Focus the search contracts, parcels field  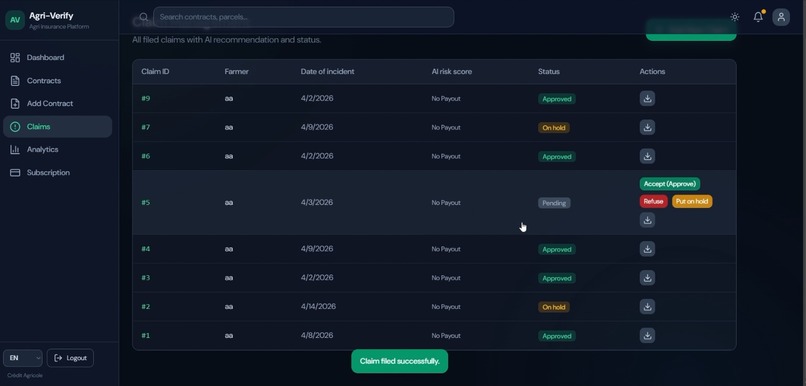pos(303,17)
